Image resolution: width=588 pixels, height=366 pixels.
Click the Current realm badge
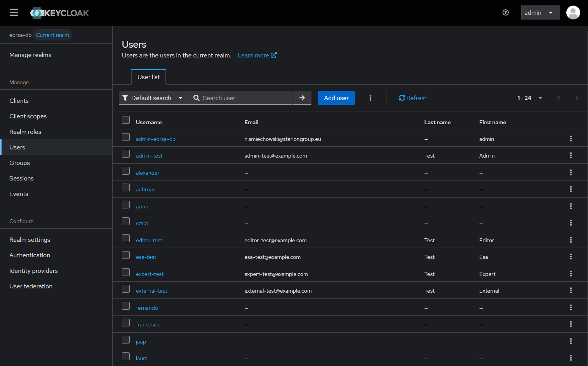pyautogui.click(x=52, y=35)
